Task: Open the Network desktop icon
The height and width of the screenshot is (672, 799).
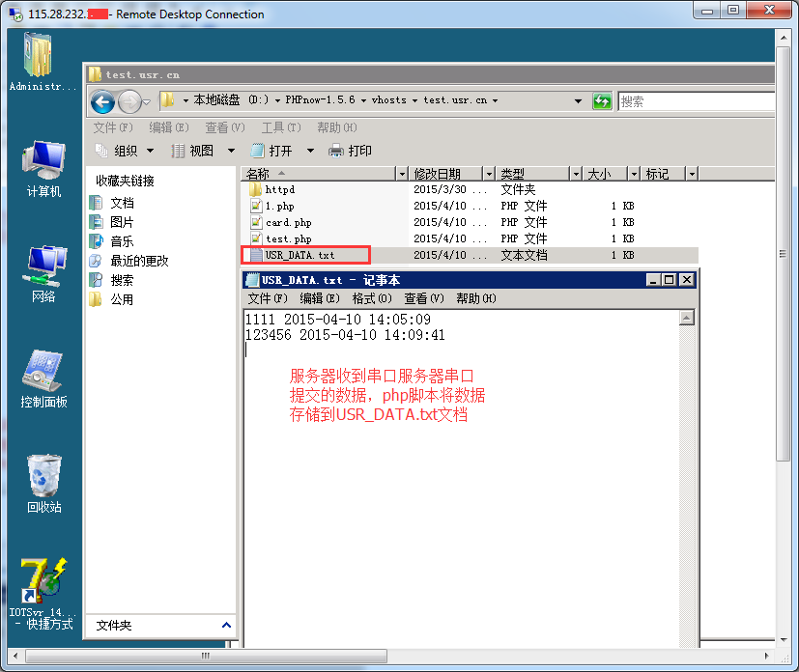Action: (x=43, y=270)
